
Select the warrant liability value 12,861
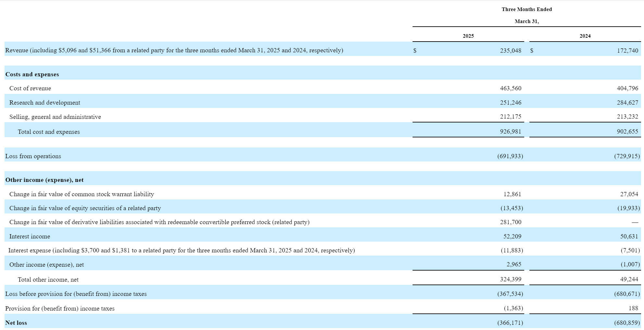[512, 194]
